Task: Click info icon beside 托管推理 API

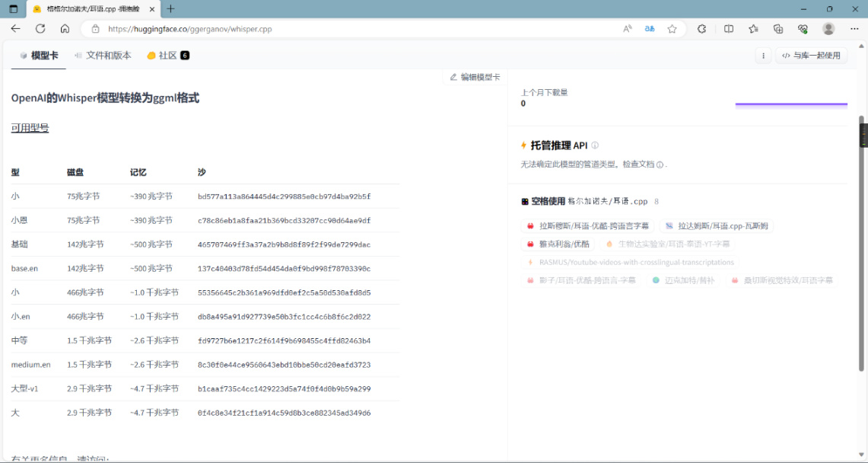Action: pos(595,145)
